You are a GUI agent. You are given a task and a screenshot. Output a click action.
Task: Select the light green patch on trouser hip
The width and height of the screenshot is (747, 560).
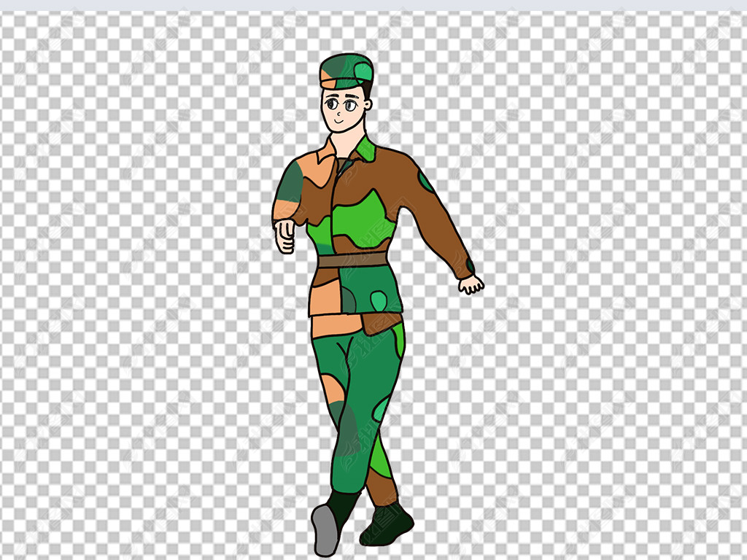pos(399,341)
